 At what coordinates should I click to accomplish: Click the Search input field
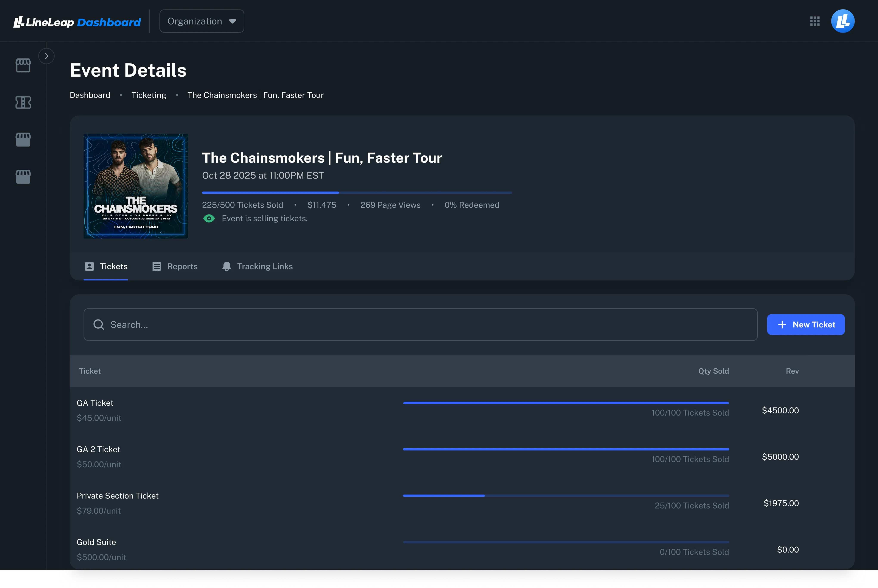click(x=420, y=325)
